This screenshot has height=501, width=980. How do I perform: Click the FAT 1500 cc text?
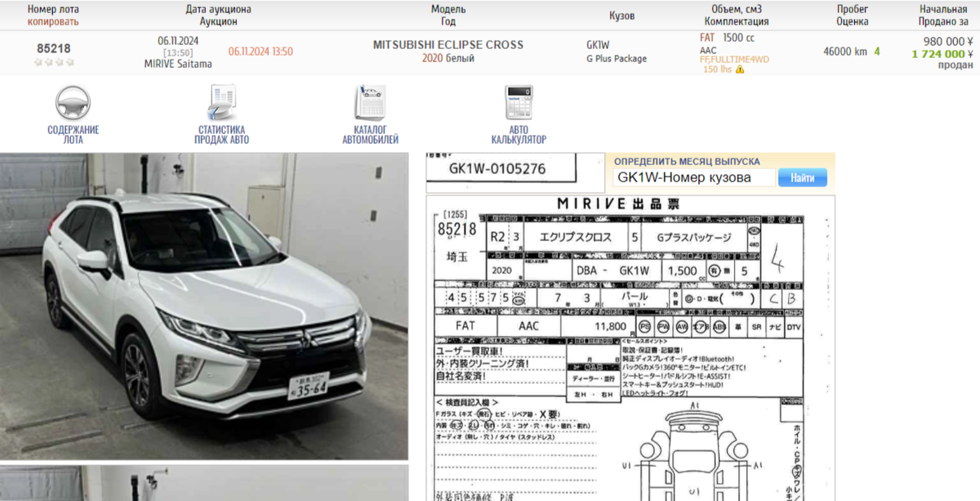click(x=727, y=38)
